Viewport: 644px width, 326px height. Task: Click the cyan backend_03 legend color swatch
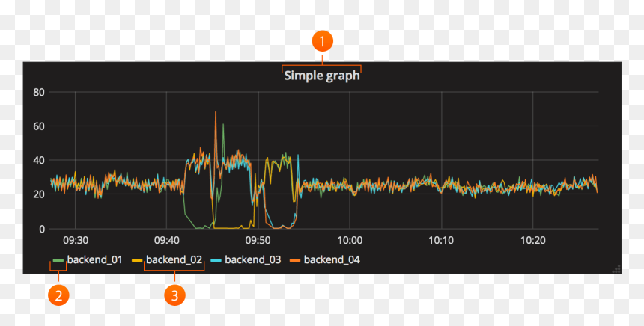216,260
